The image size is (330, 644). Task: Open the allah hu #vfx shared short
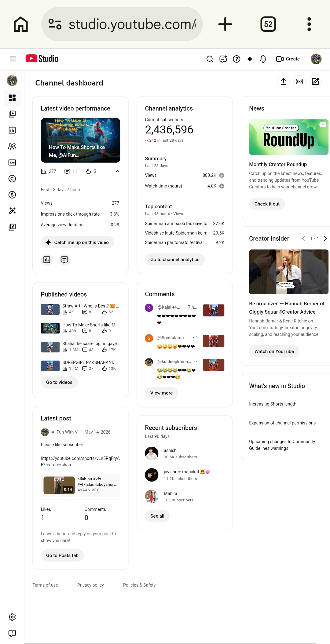[x=80, y=485]
